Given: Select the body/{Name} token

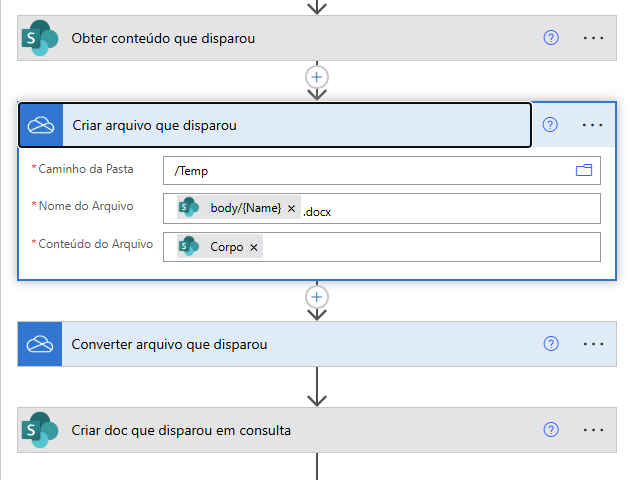Looking at the screenshot, I should coord(238,208).
